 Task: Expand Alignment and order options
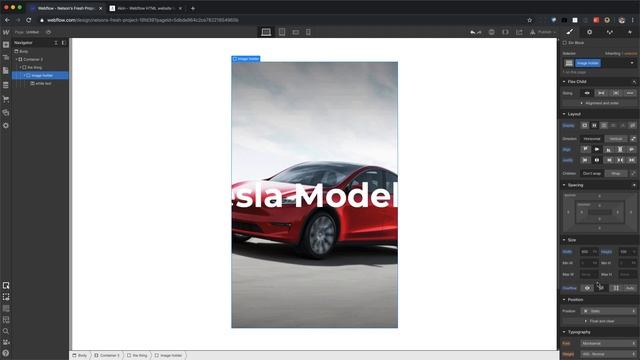click(x=600, y=103)
